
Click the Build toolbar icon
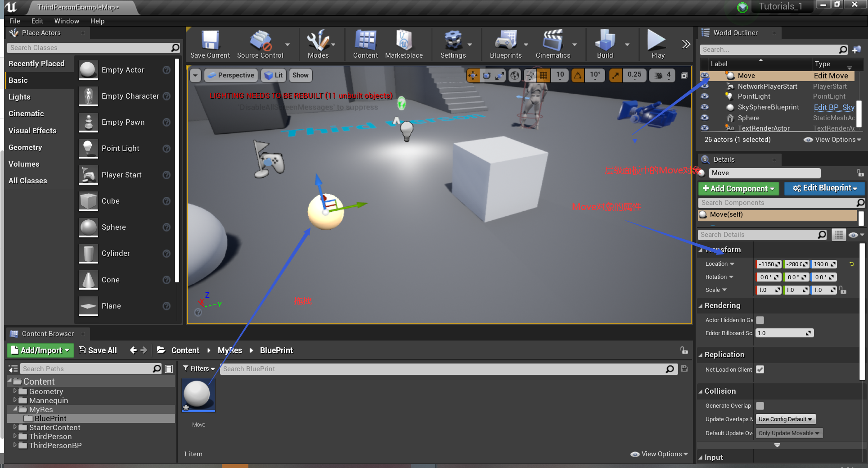pos(605,44)
